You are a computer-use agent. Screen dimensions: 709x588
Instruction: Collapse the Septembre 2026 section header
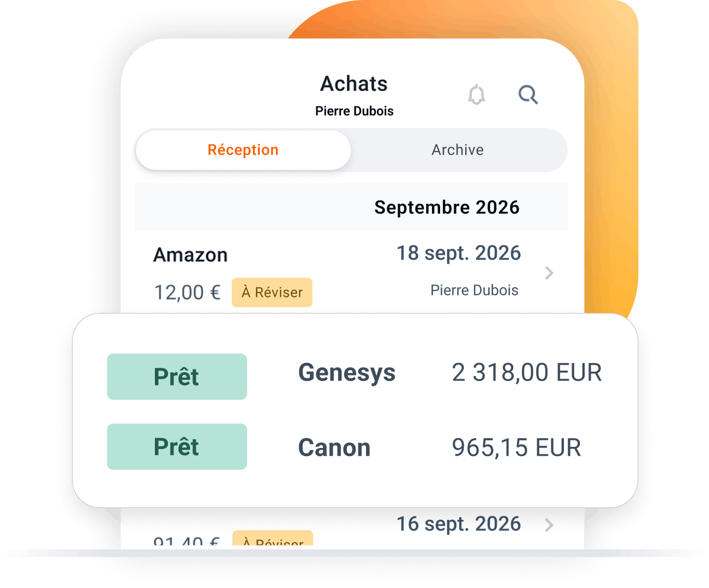coord(447,207)
